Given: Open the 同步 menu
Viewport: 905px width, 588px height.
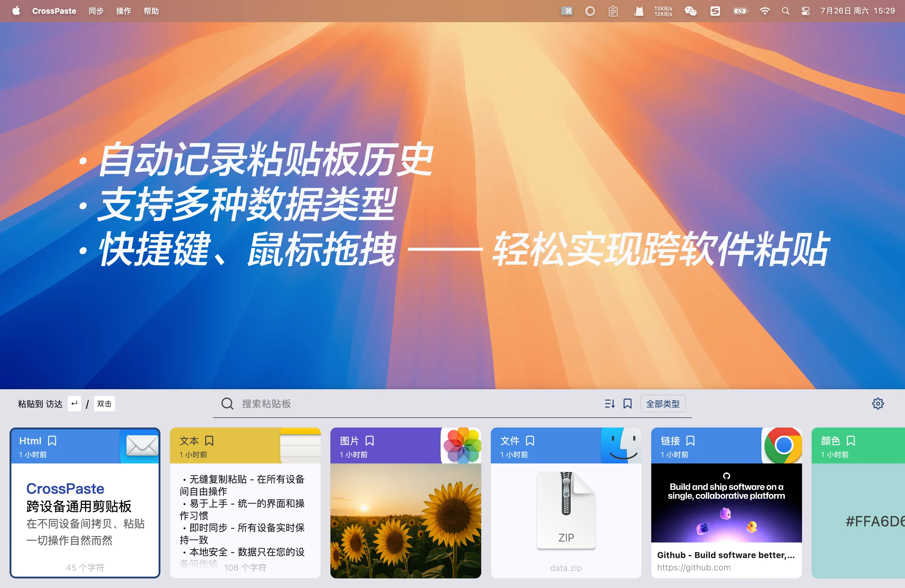Looking at the screenshot, I should coord(95,11).
